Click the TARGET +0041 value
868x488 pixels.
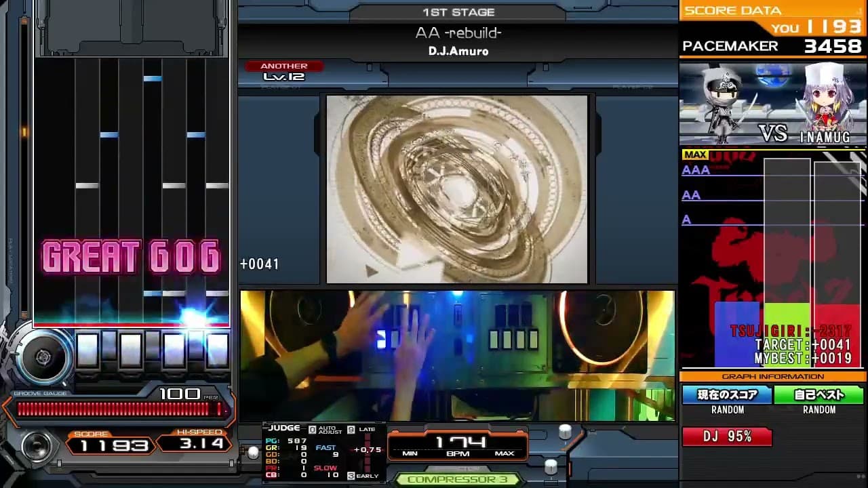point(804,345)
